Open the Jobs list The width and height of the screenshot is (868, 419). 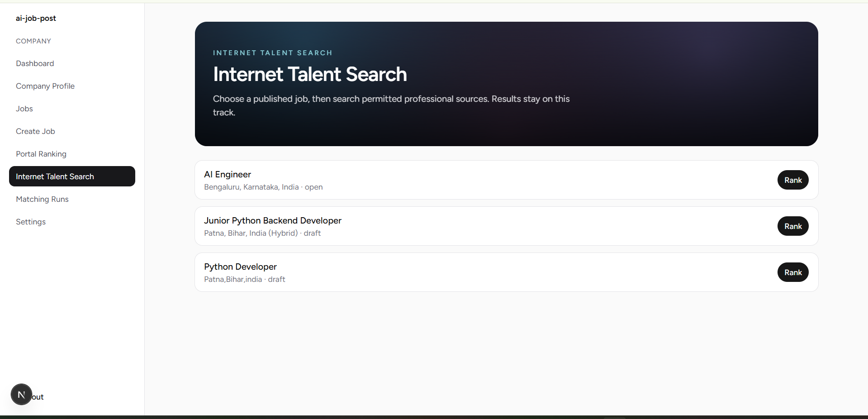pyautogui.click(x=24, y=109)
